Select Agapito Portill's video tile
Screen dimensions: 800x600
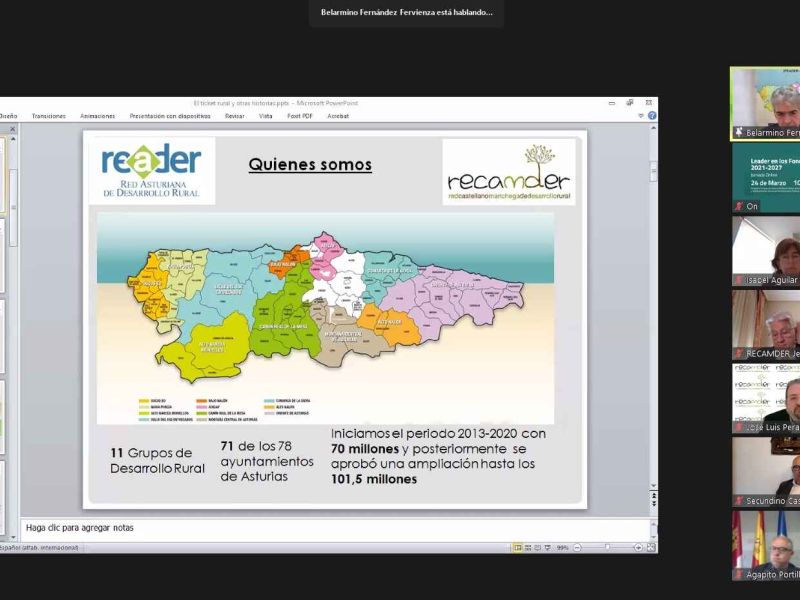tap(766, 546)
